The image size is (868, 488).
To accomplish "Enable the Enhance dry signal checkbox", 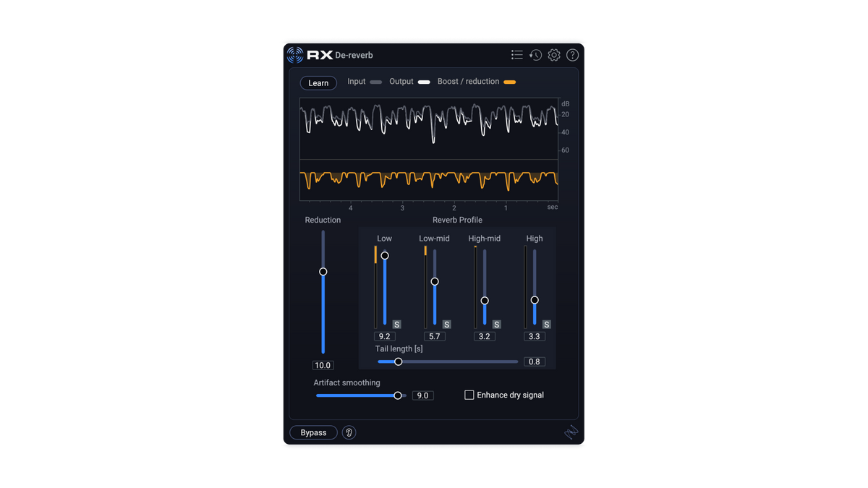I will coord(469,395).
